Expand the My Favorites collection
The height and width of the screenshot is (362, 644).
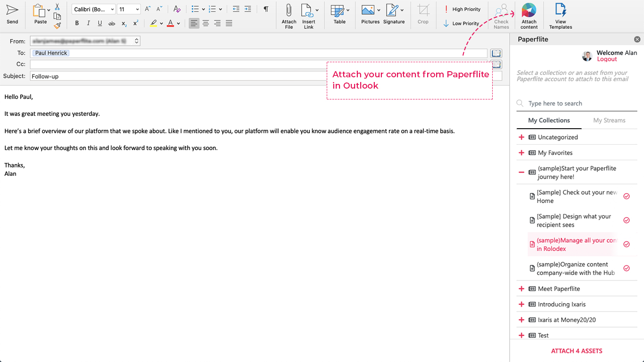coord(521,153)
